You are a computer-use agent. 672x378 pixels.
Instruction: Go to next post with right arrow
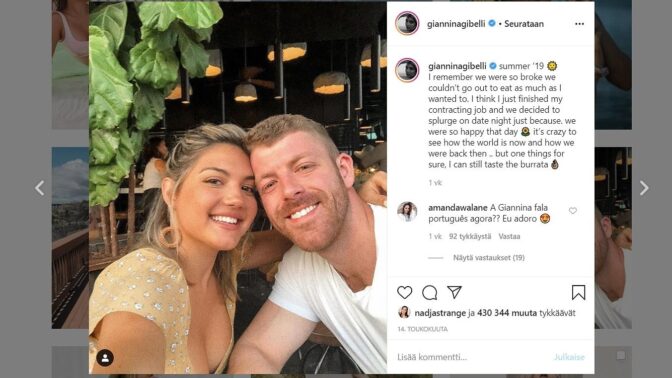click(x=644, y=188)
